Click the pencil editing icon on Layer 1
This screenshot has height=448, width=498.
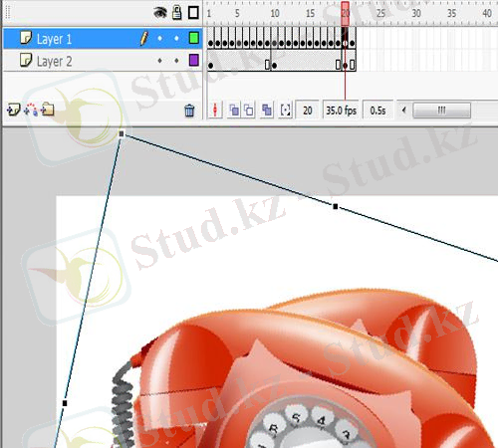(x=143, y=38)
